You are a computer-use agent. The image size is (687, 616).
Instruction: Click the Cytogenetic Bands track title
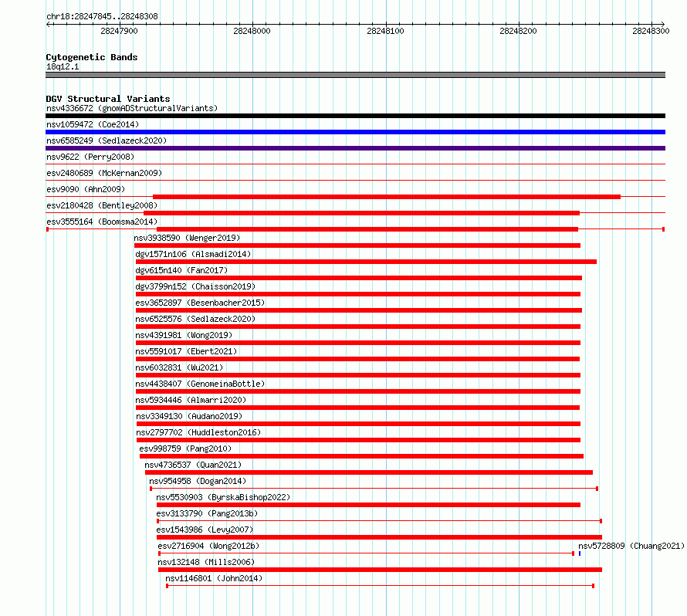(x=92, y=57)
